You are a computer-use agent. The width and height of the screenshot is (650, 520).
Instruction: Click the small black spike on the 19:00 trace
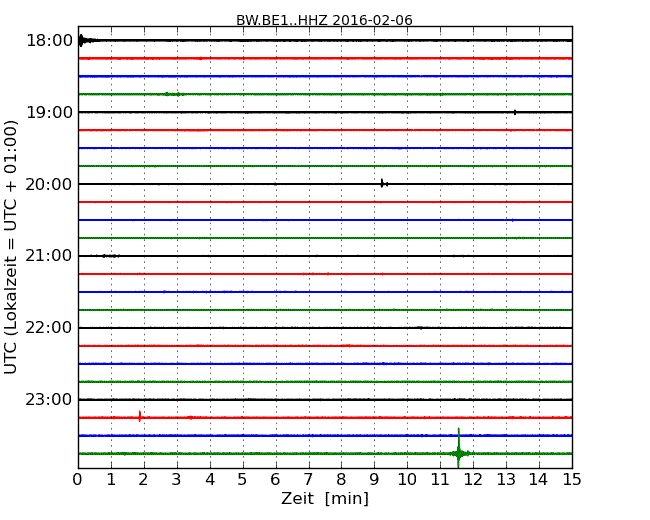(515, 112)
